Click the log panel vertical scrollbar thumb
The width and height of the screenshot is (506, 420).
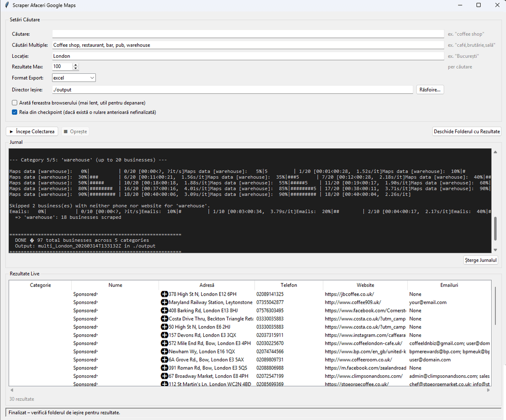click(x=495, y=228)
